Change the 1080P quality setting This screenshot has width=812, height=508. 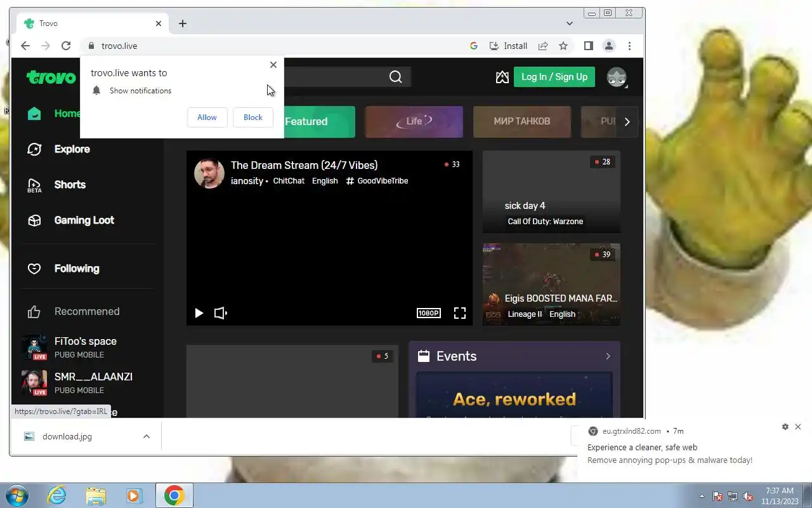click(428, 313)
